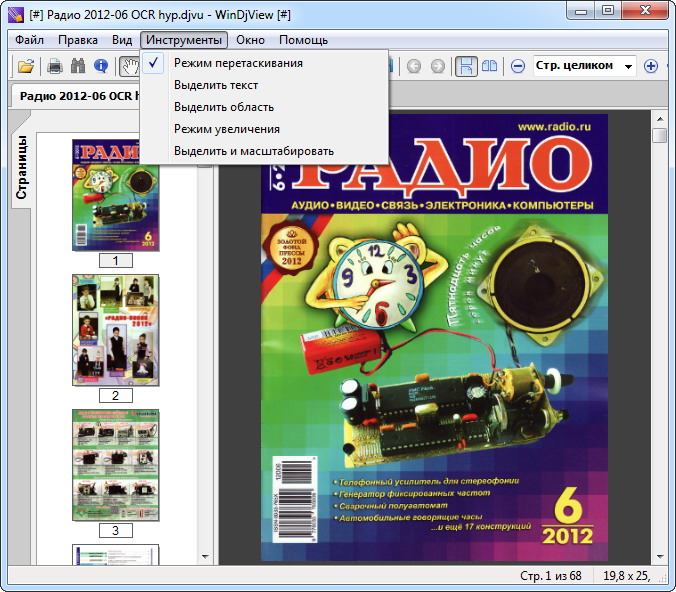Switch to facing pages layout icon

pos(489,66)
